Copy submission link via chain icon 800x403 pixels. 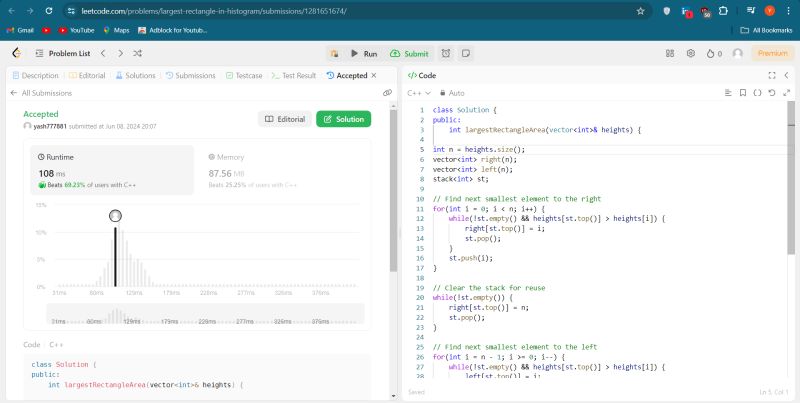click(x=387, y=93)
